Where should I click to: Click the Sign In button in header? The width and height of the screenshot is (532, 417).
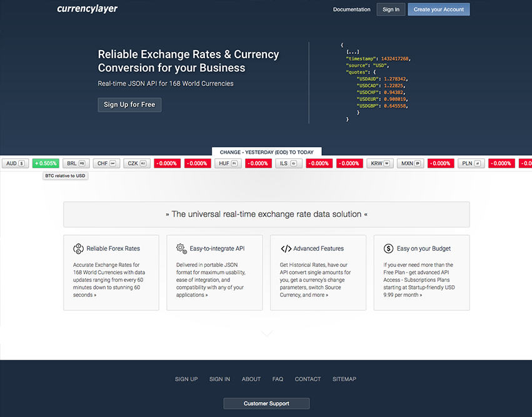pos(391,9)
